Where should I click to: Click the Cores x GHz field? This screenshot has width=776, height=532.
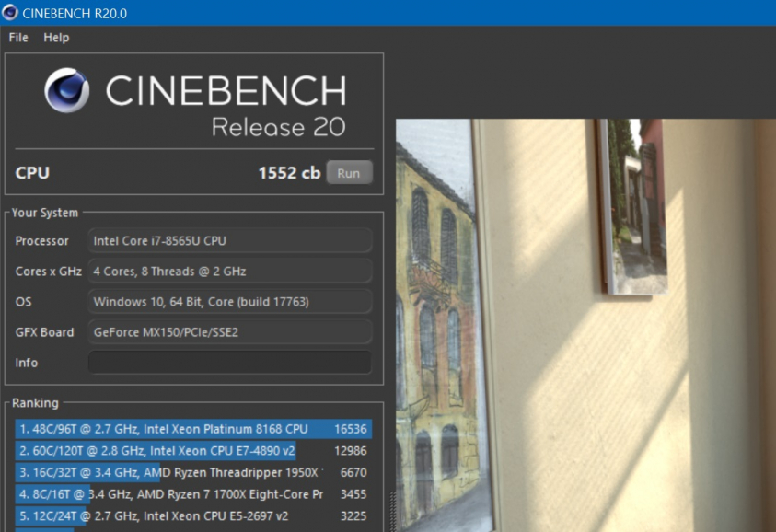pos(230,271)
